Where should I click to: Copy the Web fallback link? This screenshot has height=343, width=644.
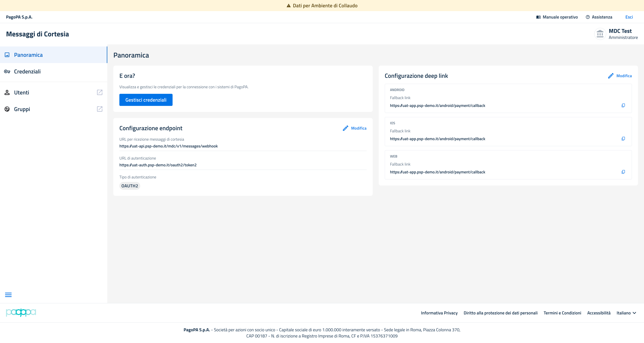[623, 172]
